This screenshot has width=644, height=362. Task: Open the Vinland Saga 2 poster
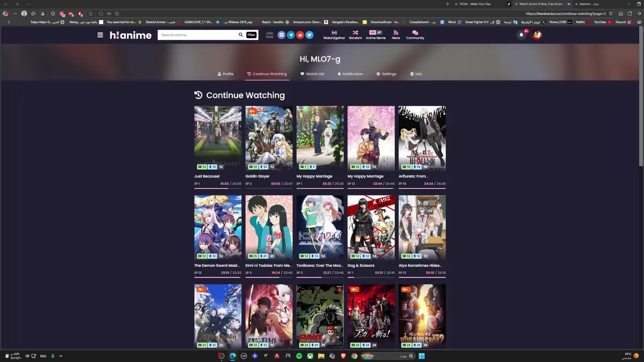[422, 317]
